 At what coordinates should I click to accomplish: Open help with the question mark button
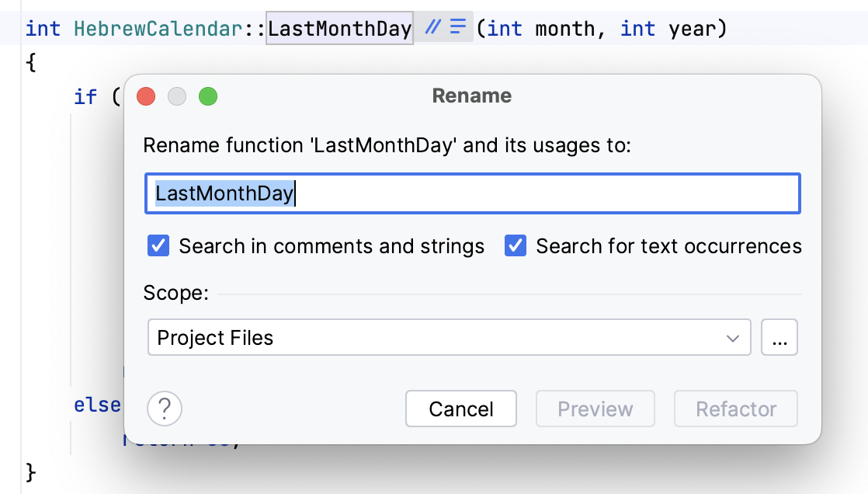165,409
